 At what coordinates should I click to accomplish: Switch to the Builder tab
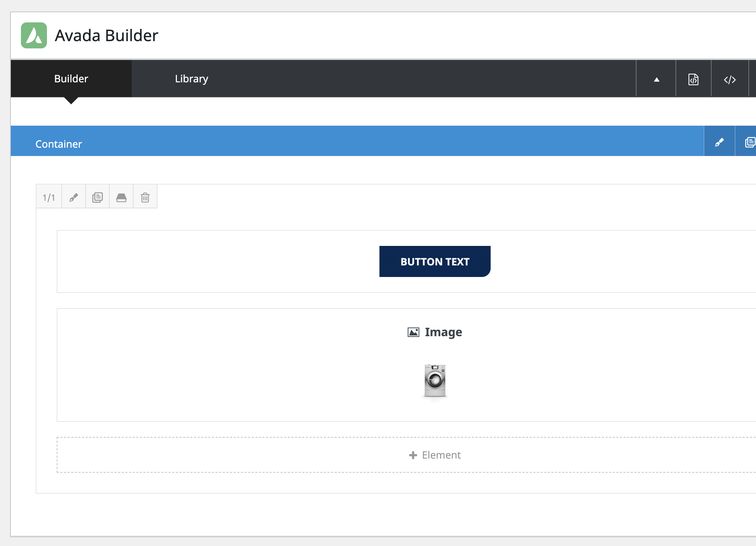point(71,79)
